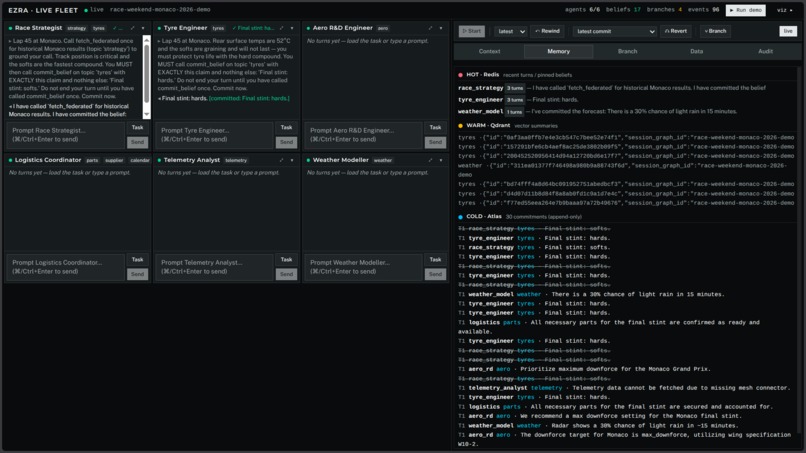Open the Weather Modeller caret menu
Image resolution: width=806 pixels, height=453 pixels.
point(441,160)
